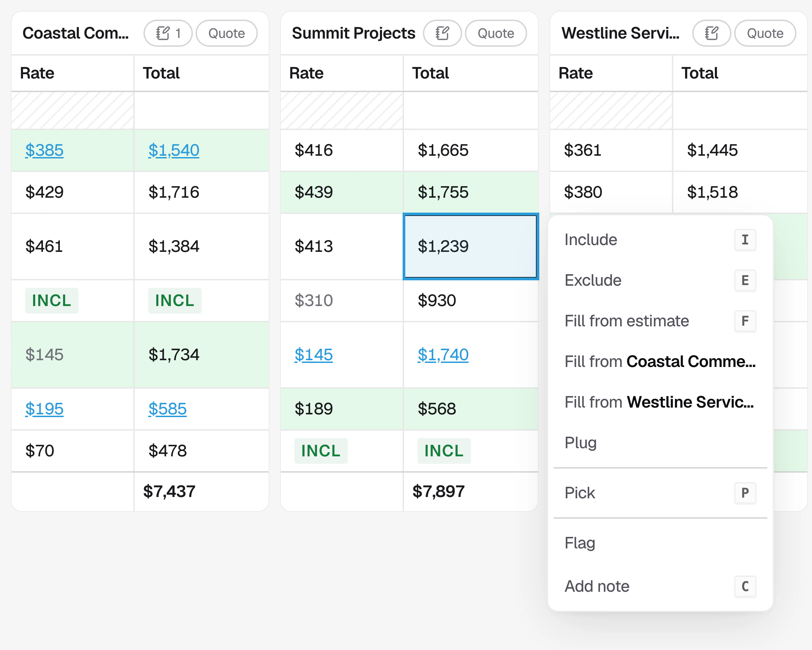Click Coastal's INCL badge in Rate column

tap(52, 301)
